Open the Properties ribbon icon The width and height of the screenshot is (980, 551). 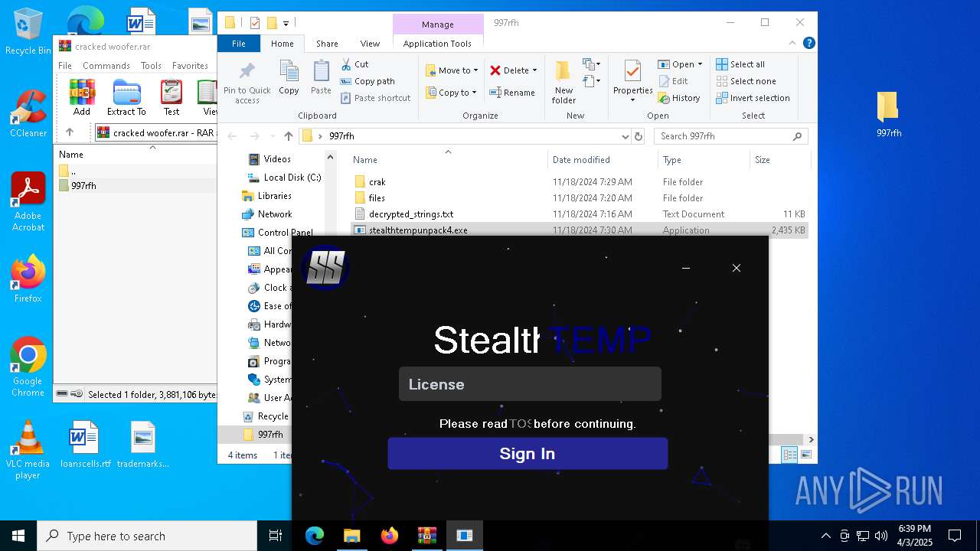click(x=632, y=80)
